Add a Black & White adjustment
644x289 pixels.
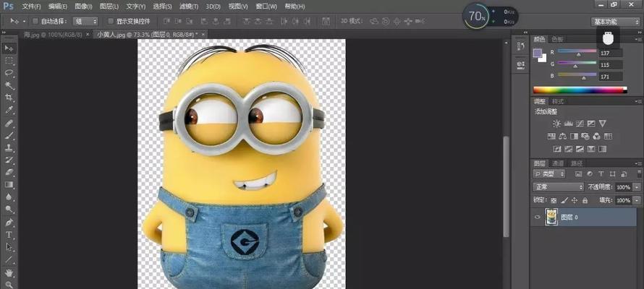[575, 136]
